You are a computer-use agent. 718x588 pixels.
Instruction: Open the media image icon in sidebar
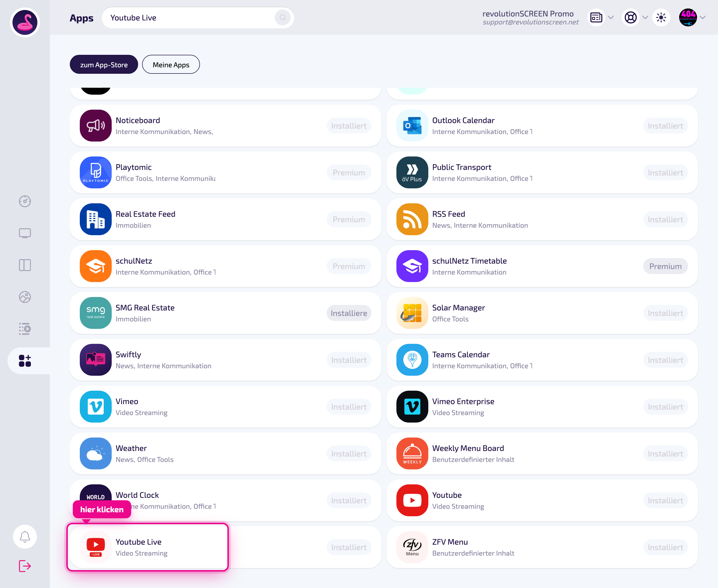(x=25, y=297)
